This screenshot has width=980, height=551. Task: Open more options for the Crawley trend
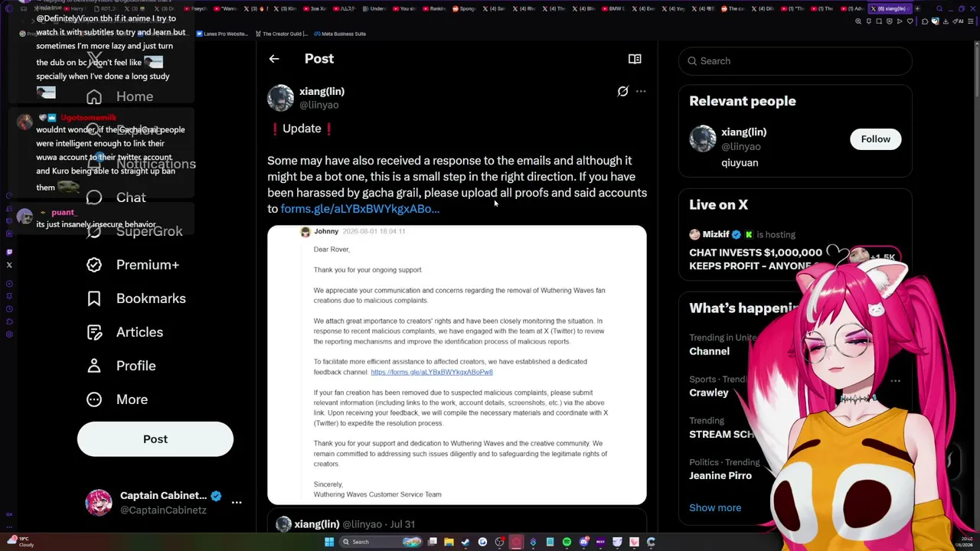(x=895, y=380)
